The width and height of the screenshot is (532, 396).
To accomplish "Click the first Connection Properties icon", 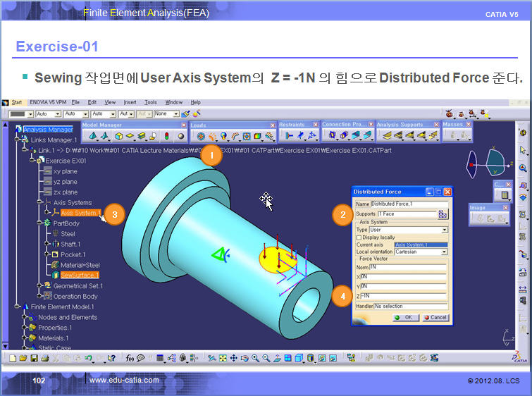I will [x=332, y=135].
